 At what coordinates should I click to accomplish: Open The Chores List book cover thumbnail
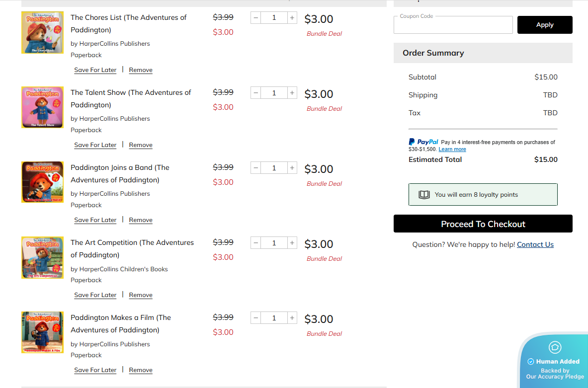(42, 32)
